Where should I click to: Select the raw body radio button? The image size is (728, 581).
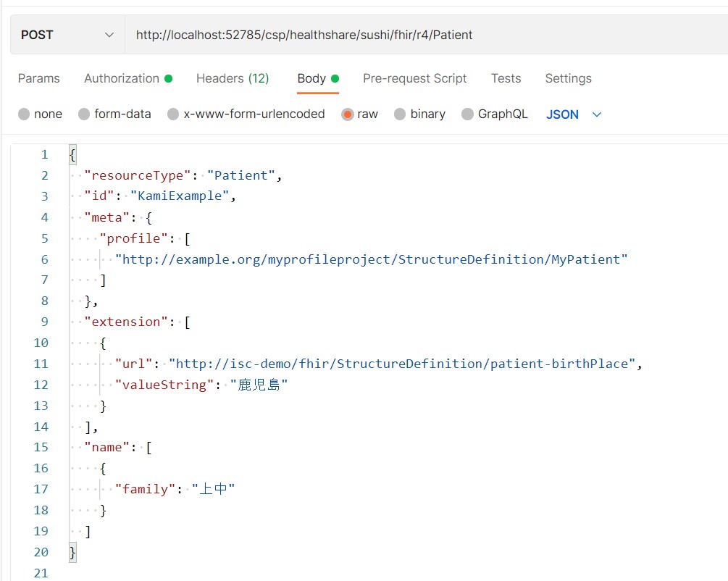[348, 114]
